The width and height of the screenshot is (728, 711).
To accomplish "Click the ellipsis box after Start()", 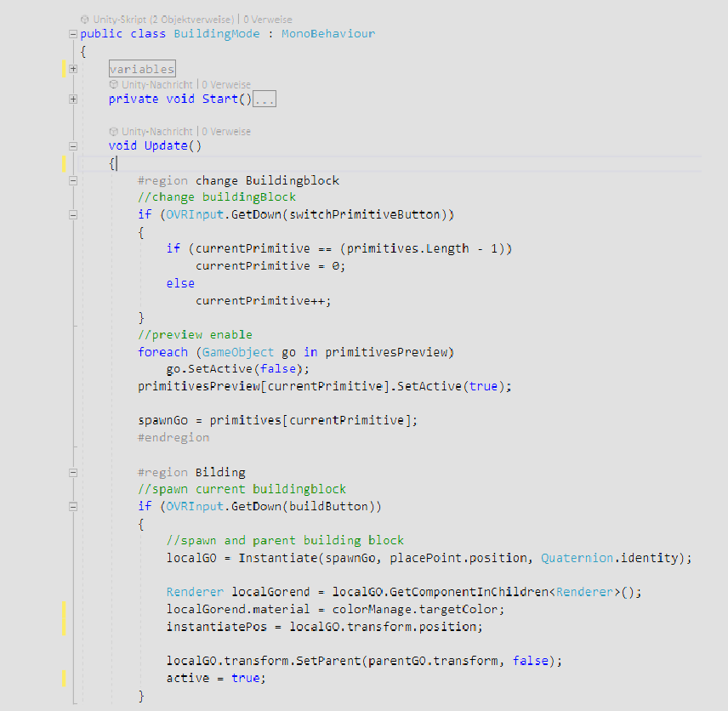I will click(264, 100).
